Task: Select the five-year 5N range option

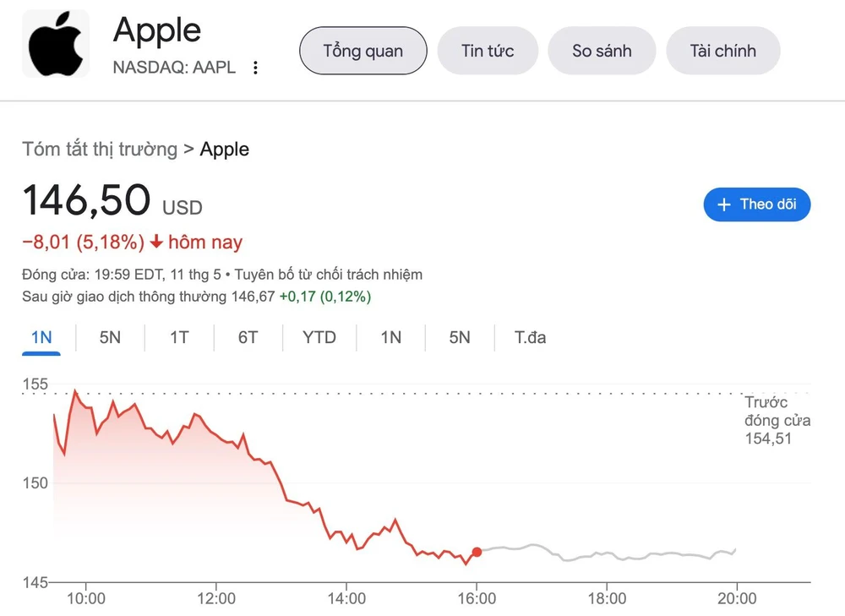Action: pos(459,337)
